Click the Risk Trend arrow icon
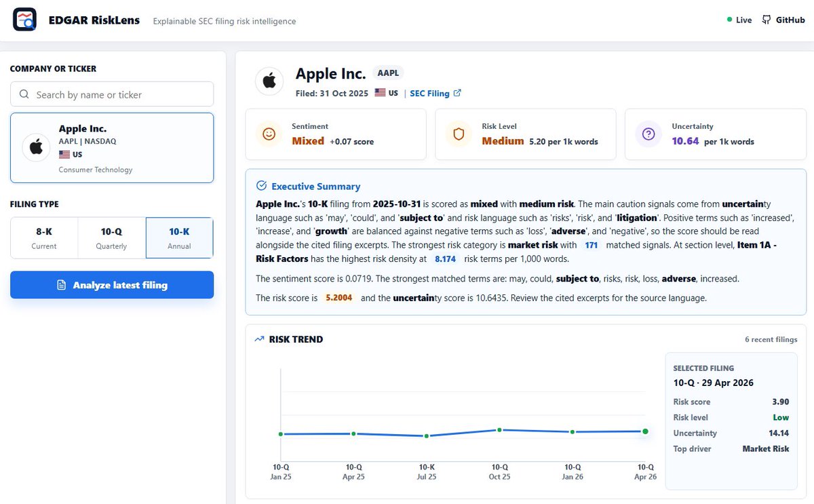The height and width of the screenshot is (504, 814). (259, 339)
